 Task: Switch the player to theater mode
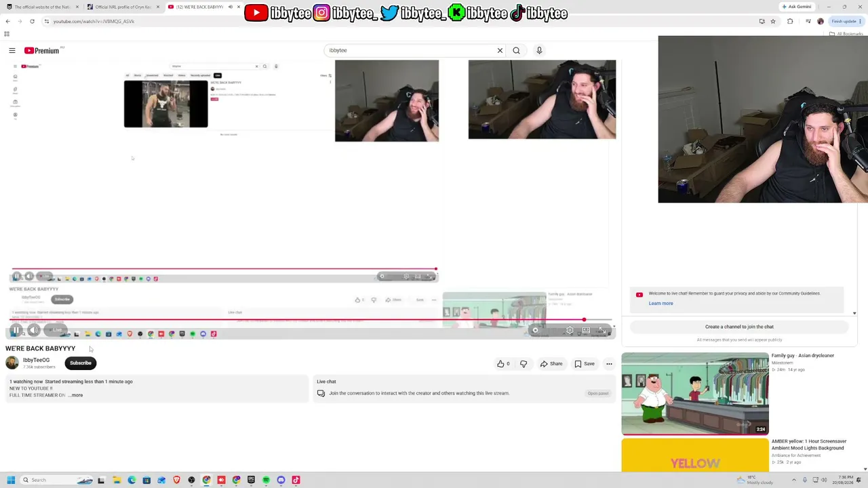pyautogui.click(x=586, y=331)
